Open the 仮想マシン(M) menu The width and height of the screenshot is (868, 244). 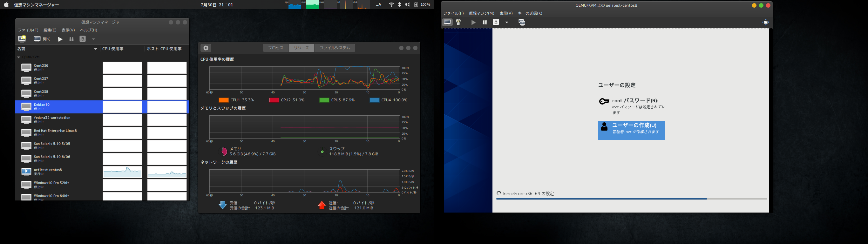[x=482, y=13]
